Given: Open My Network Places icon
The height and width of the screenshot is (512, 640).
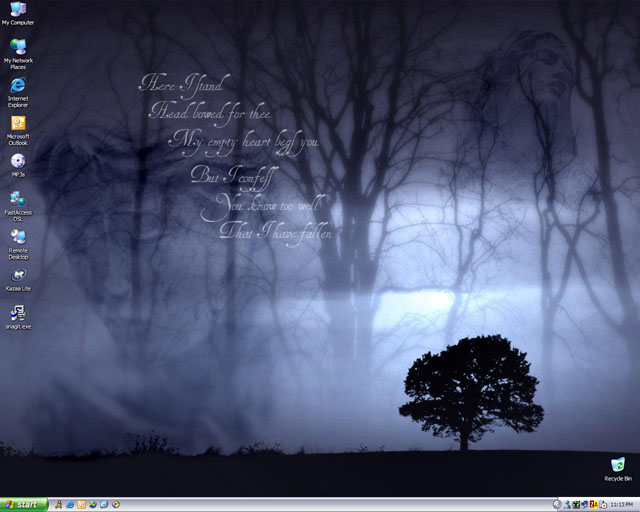Looking at the screenshot, I should pyautogui.click(x=18, y=54).
